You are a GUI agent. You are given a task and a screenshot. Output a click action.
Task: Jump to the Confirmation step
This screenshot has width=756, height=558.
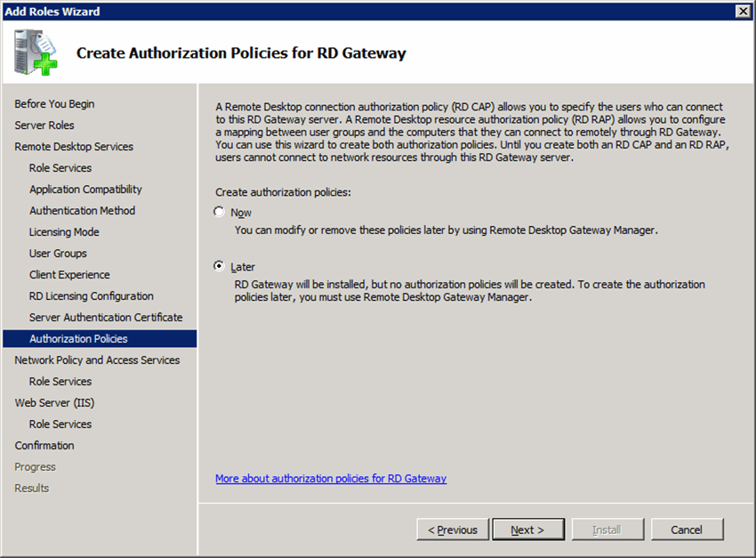point(44,446)
